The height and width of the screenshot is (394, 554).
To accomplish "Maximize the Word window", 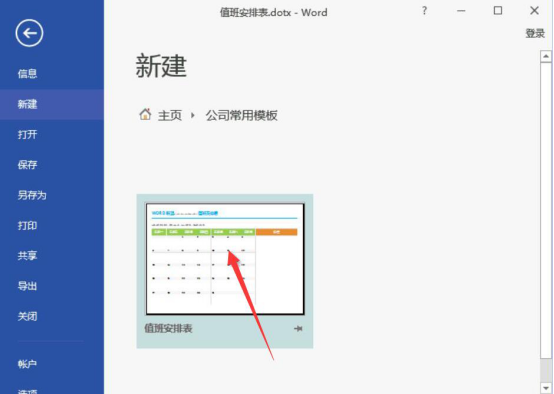I will coord(498,11).
